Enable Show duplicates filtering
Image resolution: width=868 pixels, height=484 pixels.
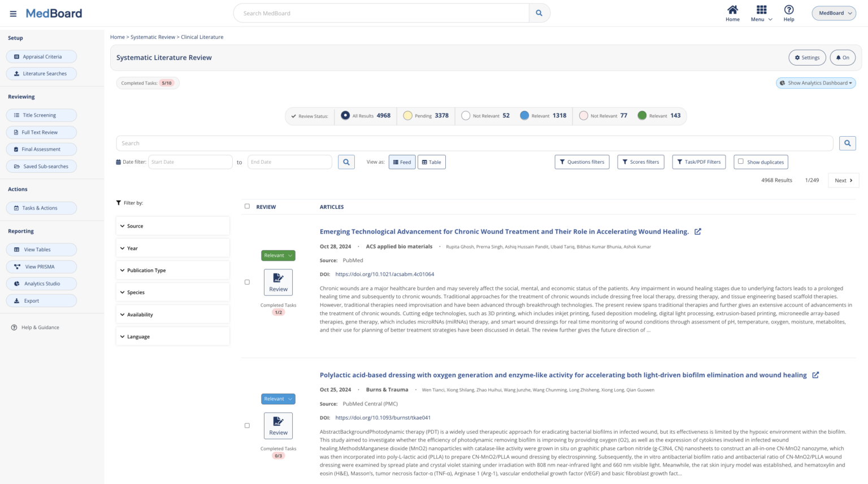coord(741,162)
